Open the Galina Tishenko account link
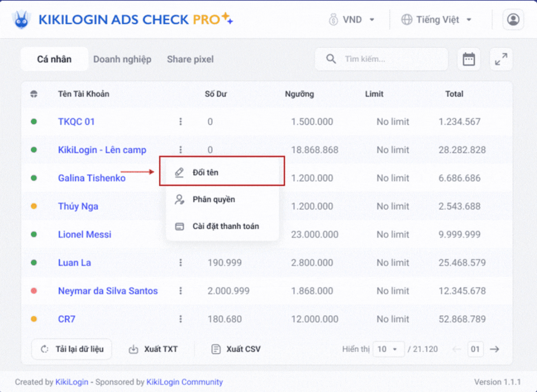 click(92, 178)
